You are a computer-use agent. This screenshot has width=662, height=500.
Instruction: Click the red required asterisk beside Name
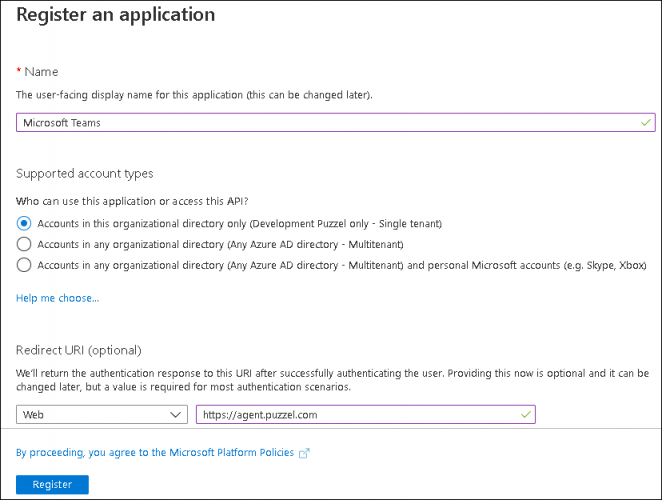(19, 72)
